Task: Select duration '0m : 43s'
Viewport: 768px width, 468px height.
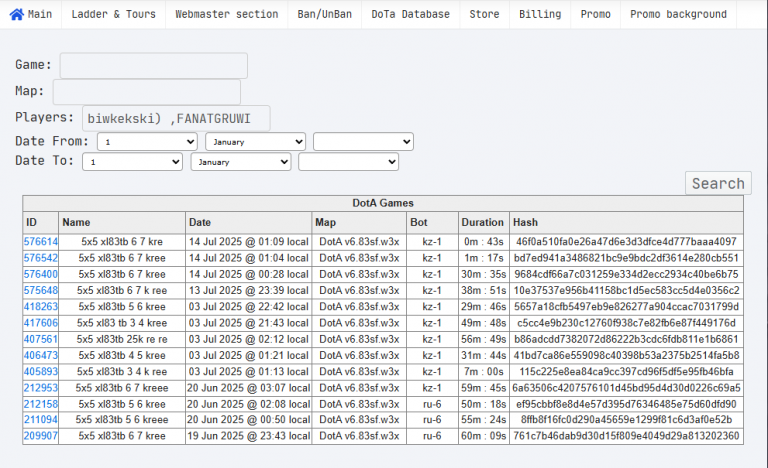Action: coord(484,242)
